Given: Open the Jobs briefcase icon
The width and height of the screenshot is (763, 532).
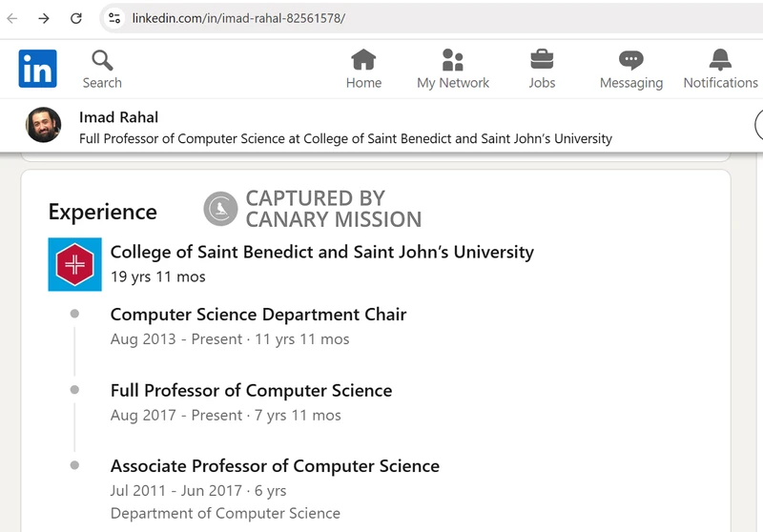Looking at the screenshot, I should tap(542, 59).
